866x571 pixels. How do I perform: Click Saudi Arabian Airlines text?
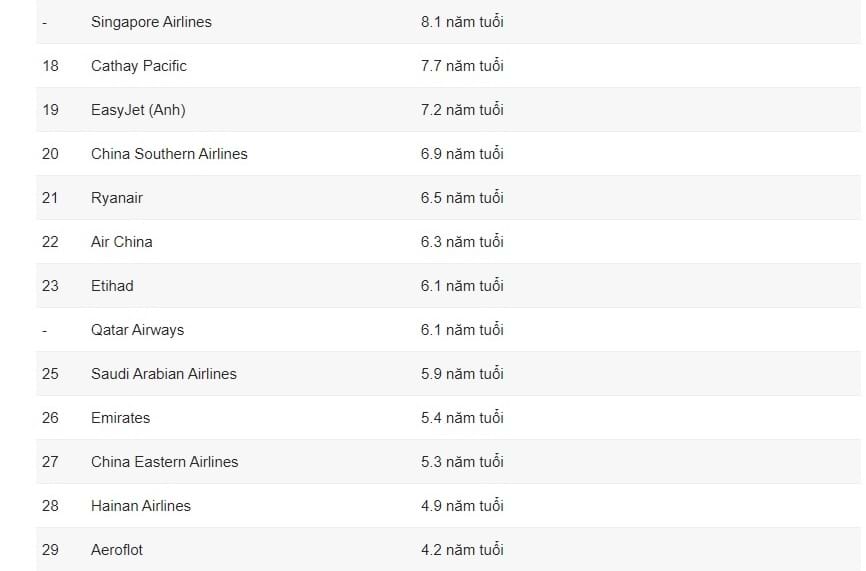163,374
